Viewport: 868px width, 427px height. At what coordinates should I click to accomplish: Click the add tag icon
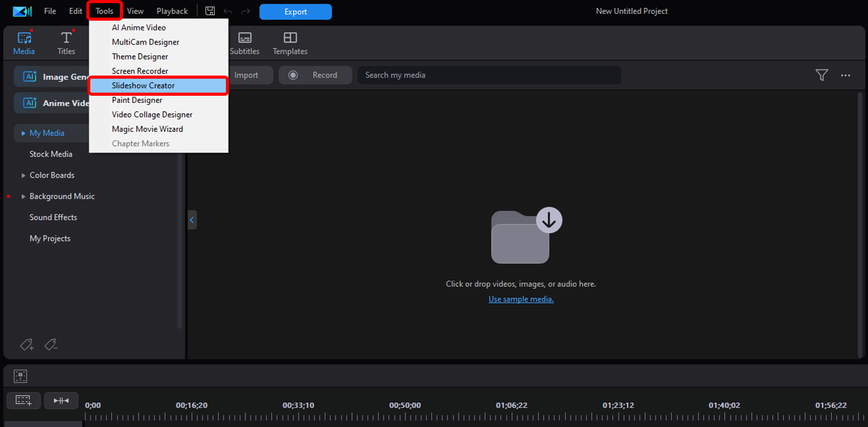click(x=26, y=345)
